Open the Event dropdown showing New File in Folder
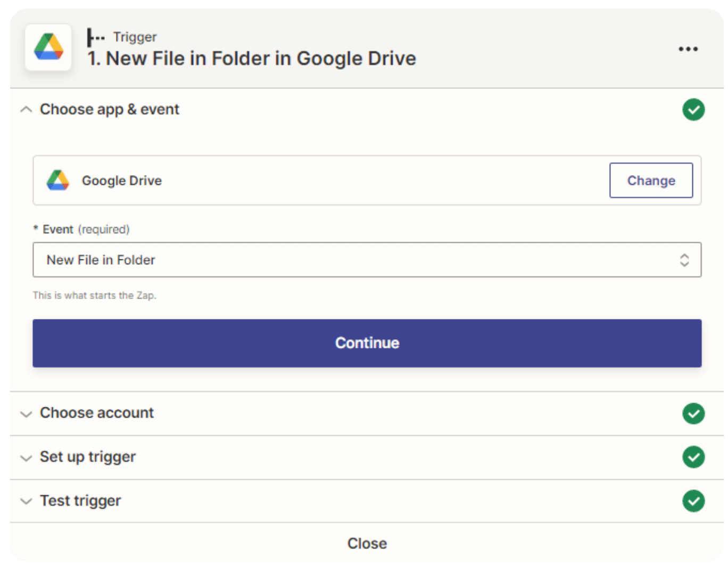Screen dimensions: 728x573 367,260
